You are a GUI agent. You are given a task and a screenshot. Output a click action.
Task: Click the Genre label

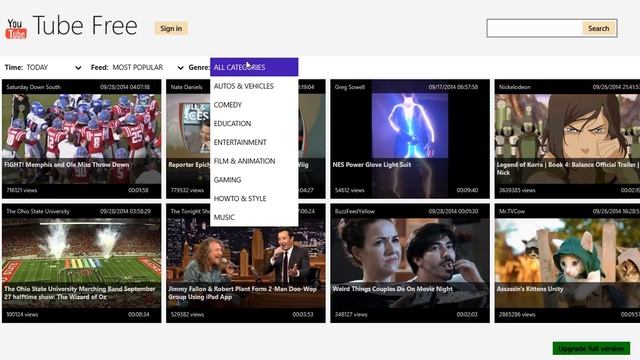point(199,67)
